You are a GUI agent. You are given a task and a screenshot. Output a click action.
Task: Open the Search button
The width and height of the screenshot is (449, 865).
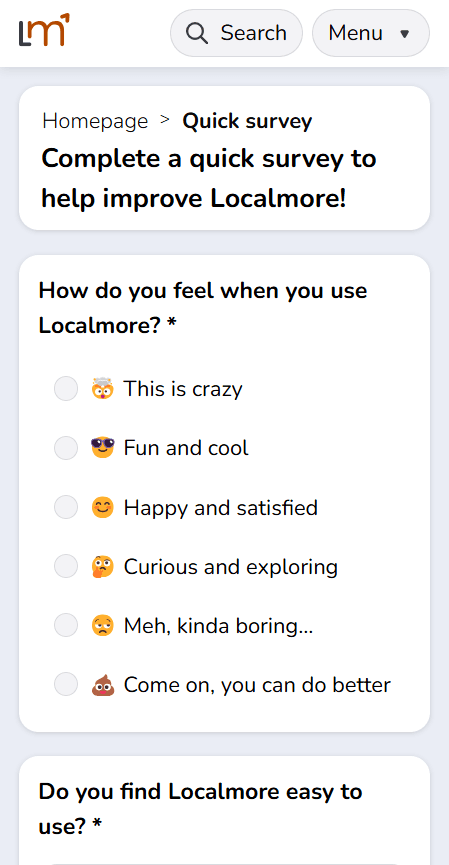click(236, 33)
